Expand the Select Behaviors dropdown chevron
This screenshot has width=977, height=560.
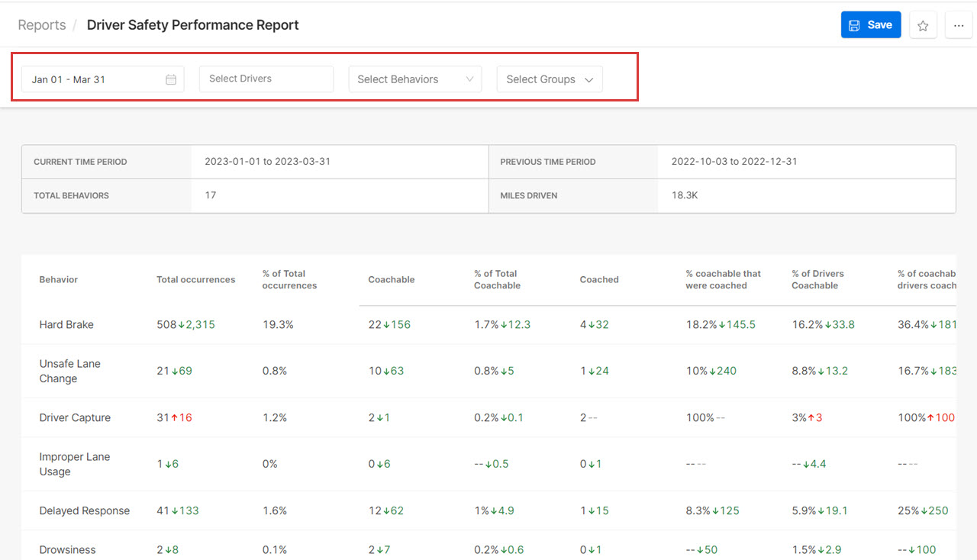tap(471, 79)
